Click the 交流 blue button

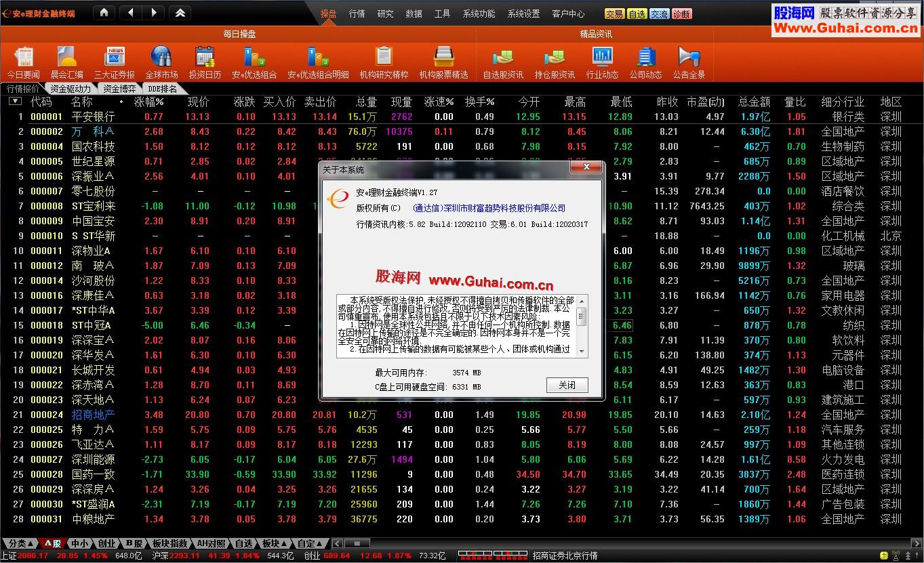659,14
